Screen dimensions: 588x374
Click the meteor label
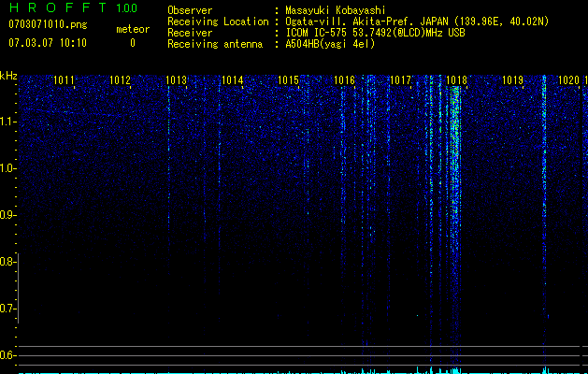133,29
